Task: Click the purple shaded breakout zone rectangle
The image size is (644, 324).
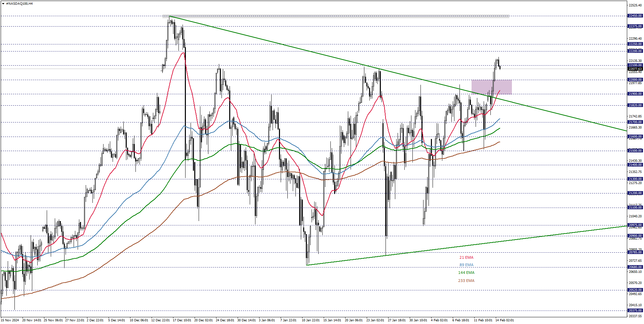Action: (492, 87)
